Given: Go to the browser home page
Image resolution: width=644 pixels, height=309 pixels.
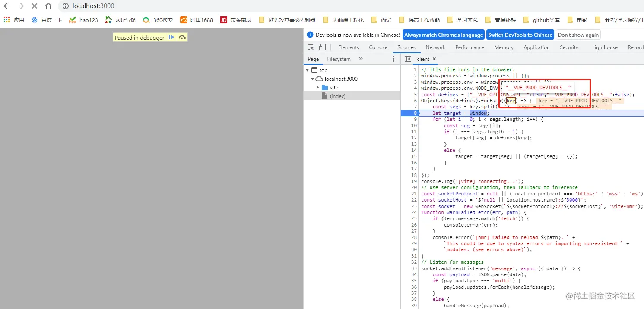Looking at the screenshot, I should (48, 6).
